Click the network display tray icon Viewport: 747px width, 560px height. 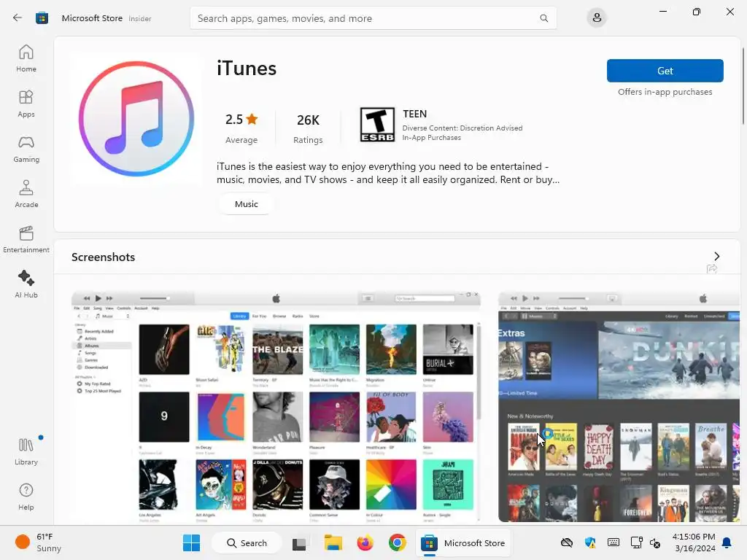click(636, 542)
